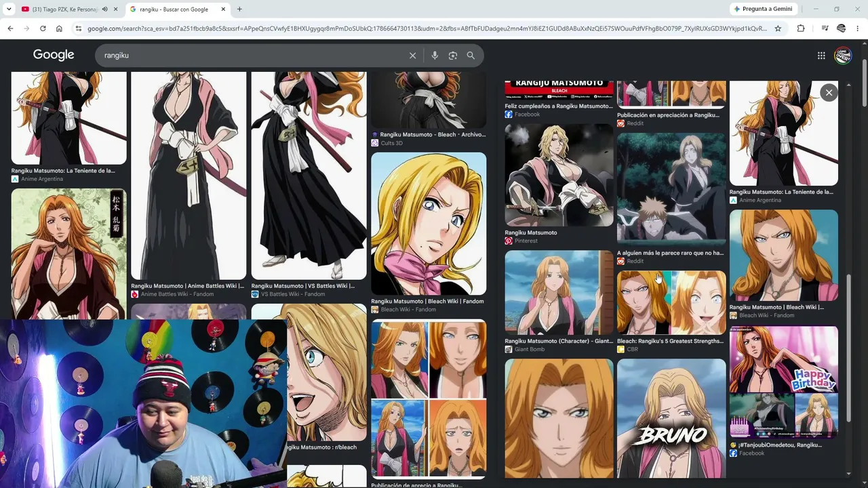Go forward in browser history
Image resolution: width=868 pixels, height=488 pixels.
click(x=26, y=28)
